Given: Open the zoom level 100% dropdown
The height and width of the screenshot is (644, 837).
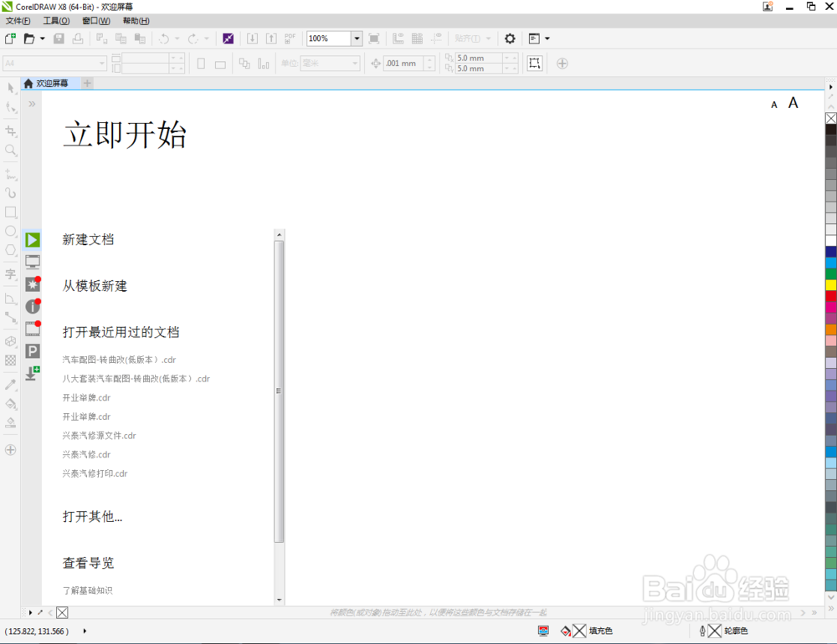Looking at the screenshot, I should pos(357,38).
